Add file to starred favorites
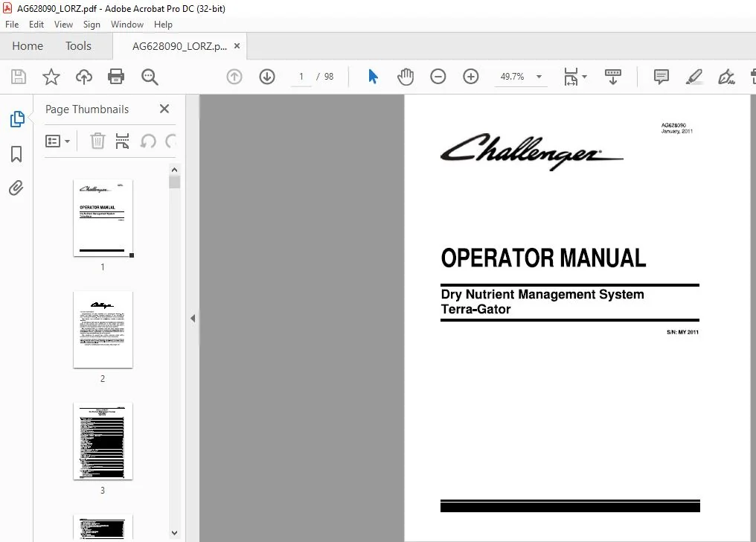The width and height of the screenshot is (756, 542). (51, 77)
